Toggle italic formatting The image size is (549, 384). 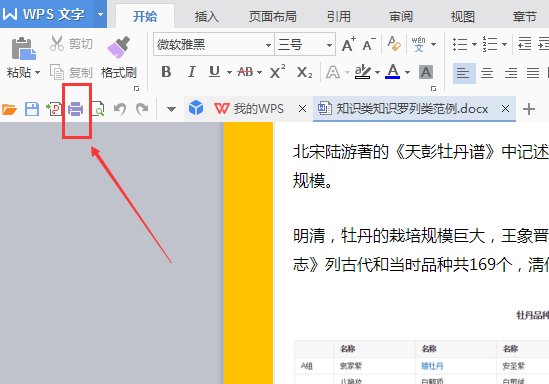click(191, 72)
